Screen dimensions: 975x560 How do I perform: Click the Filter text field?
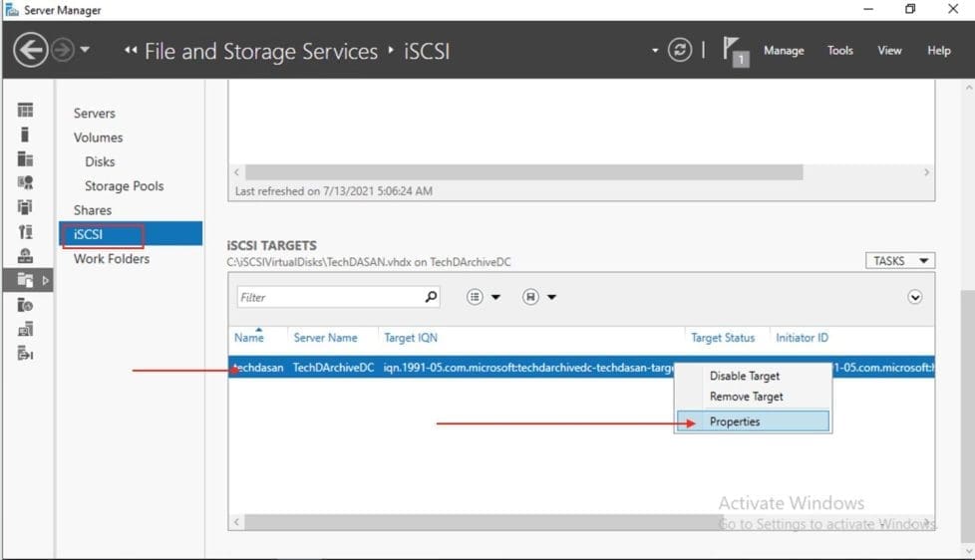pos(329,297)
